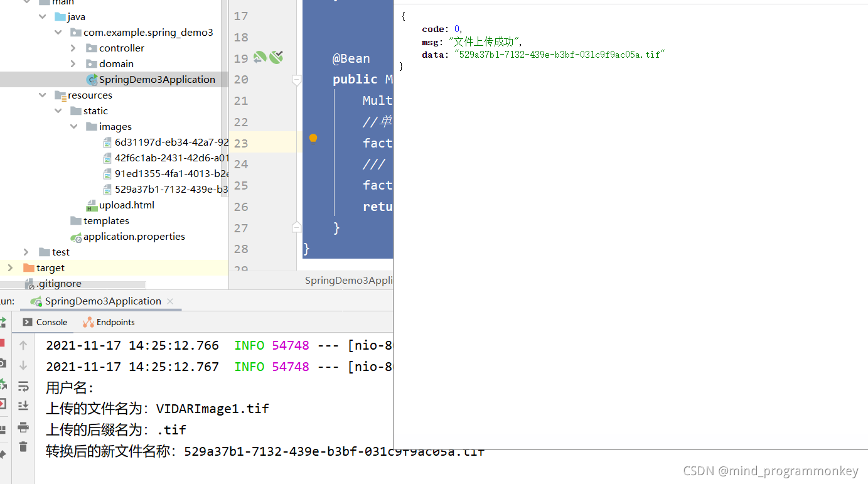This screenshot has width=868, height=484.
Task: Select SpringDemo3Application class in project tree
Action: 150,79
